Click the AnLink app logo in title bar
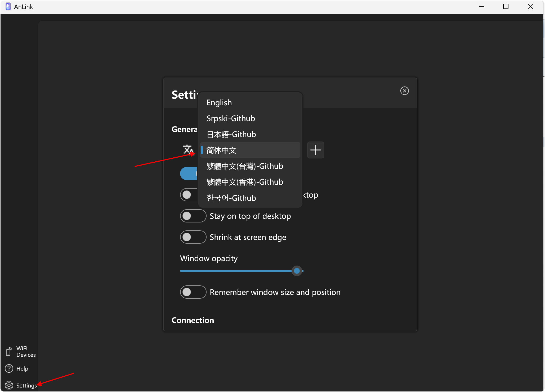Screen dimensions: 545x392 8,7
